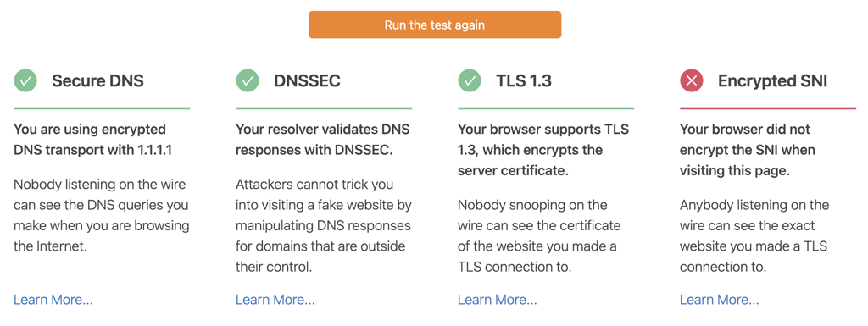Click the paragraph about attackers manipulating DNS responses
Viewport: 868px width, 326px height.
(x=324, y=225)
